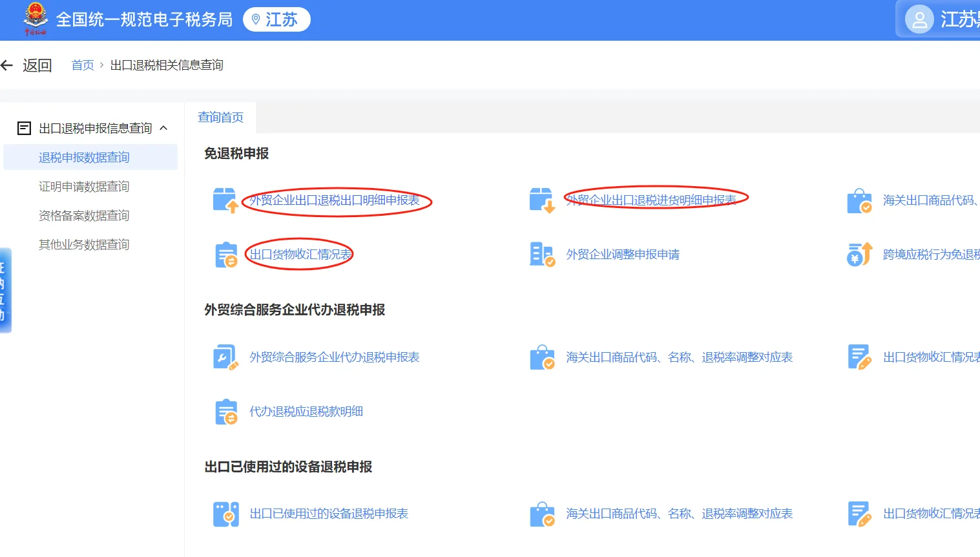Click the orange arrow icon beside 跨境应税行为免退税
The width and height of the screenshot is (980, 557).
(859, 254)
